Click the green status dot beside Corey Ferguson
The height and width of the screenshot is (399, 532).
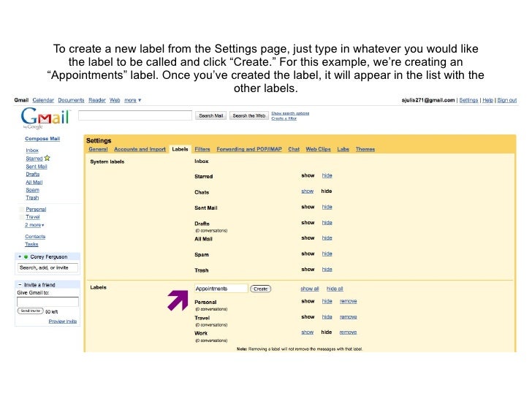point(26,256)
